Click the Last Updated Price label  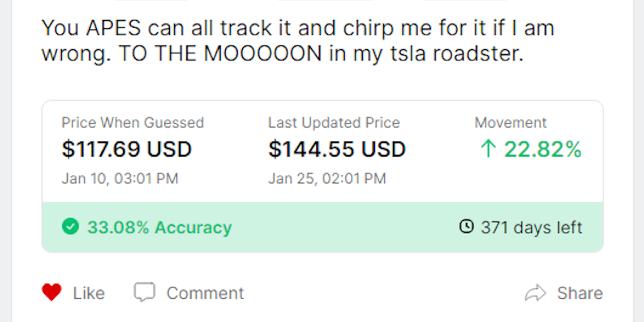coord(334,123)
